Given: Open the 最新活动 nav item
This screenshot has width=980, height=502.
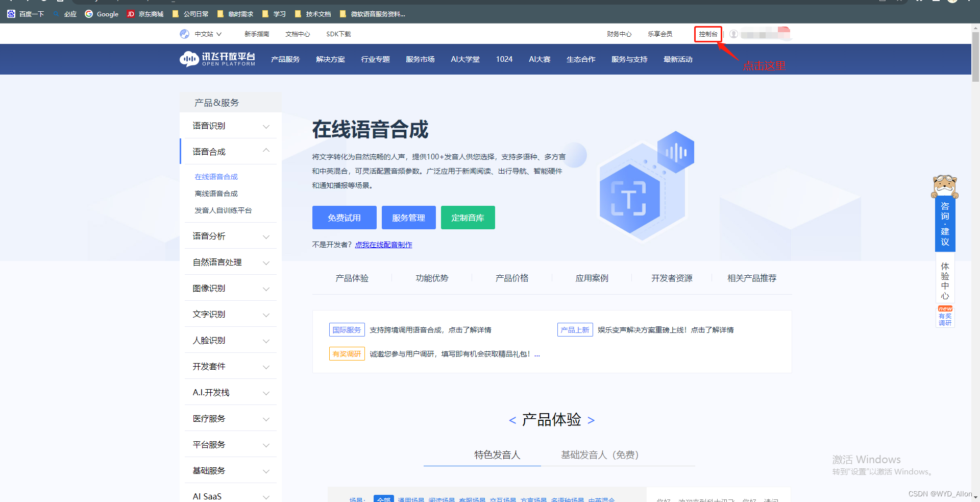Looking at the screenshot, I should coord(678,59).
